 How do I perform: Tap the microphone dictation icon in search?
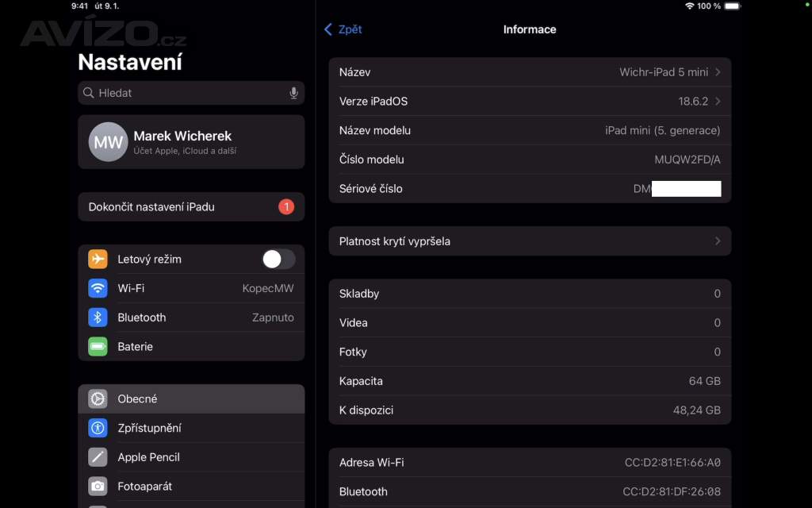[x=293, y=93]
